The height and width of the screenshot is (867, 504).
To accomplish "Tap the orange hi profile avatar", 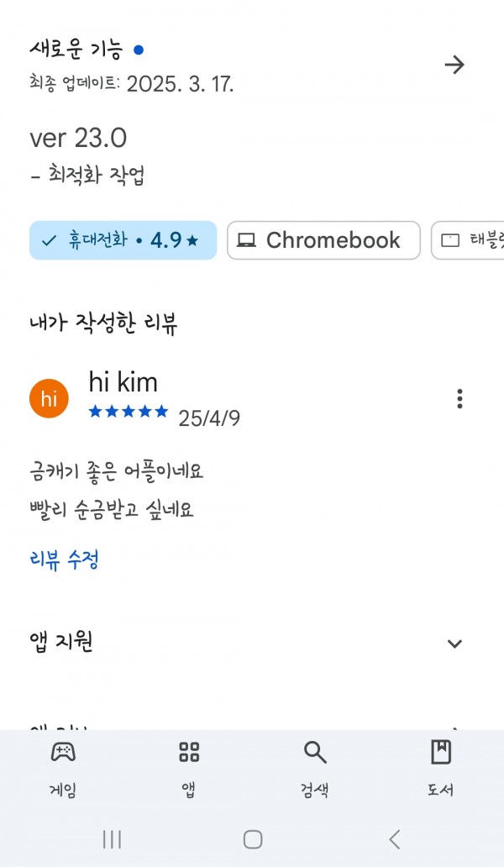I will coord(49,399).
